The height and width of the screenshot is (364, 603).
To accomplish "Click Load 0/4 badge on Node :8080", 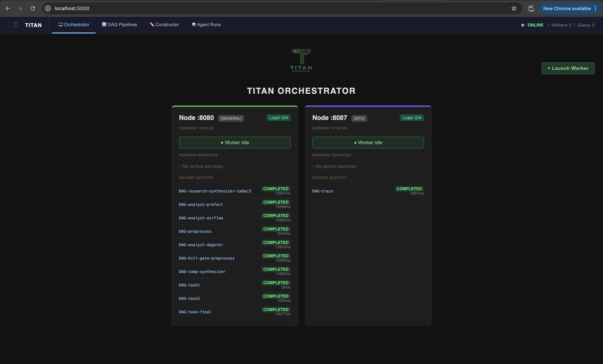I will pos(278,118).
